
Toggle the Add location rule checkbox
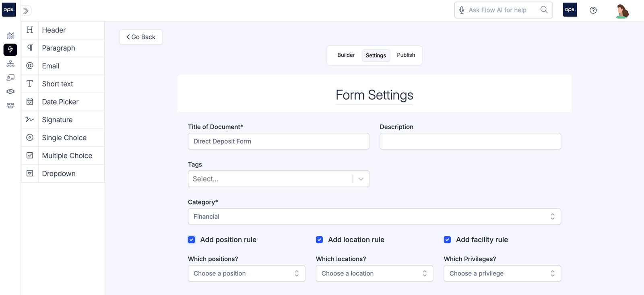pos(320,240)
